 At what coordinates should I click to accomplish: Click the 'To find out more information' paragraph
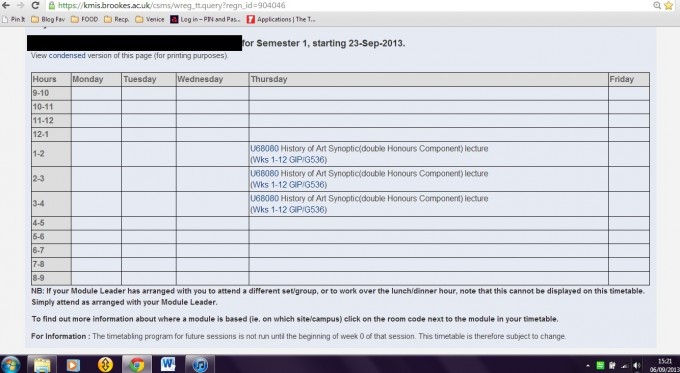[x=295, y=319]
